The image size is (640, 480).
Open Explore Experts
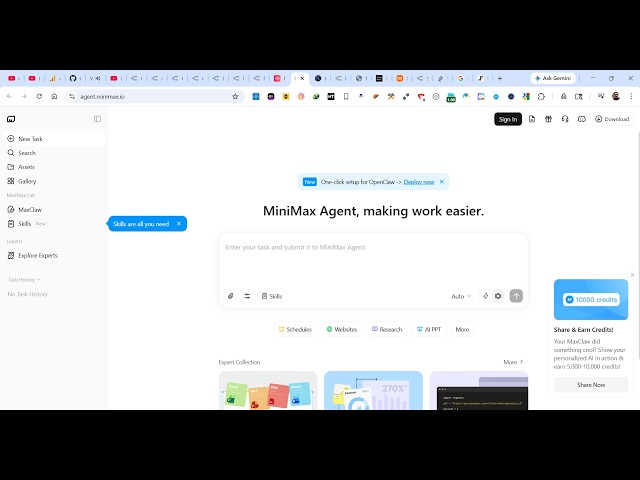pos(55,256)
